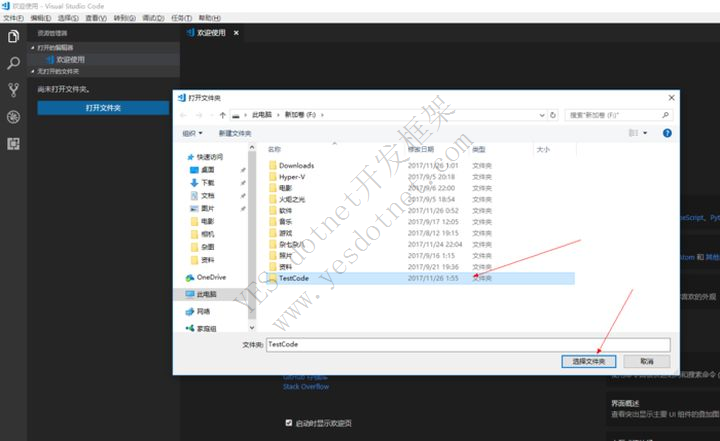720x441 pixels.
Task: Click navigation pane scrollbar down arrow
Action: (252, 328)
